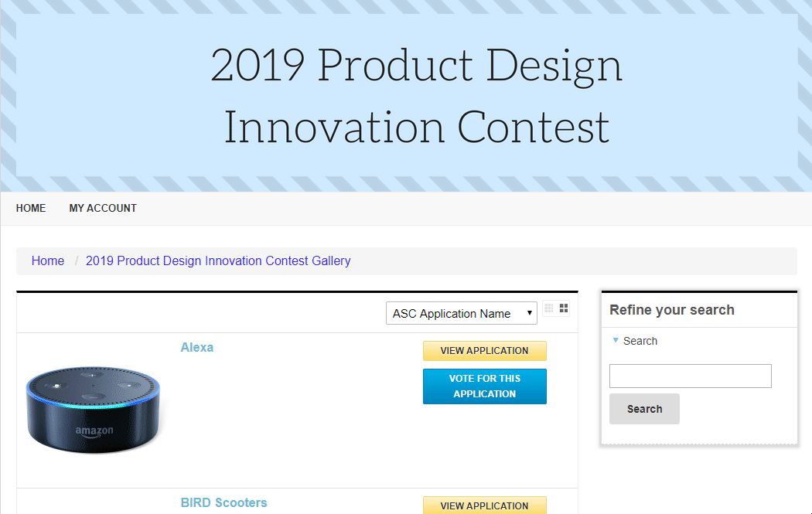
Task: Open the BIRD Scooters title link
Action: [x=223, y=502]
